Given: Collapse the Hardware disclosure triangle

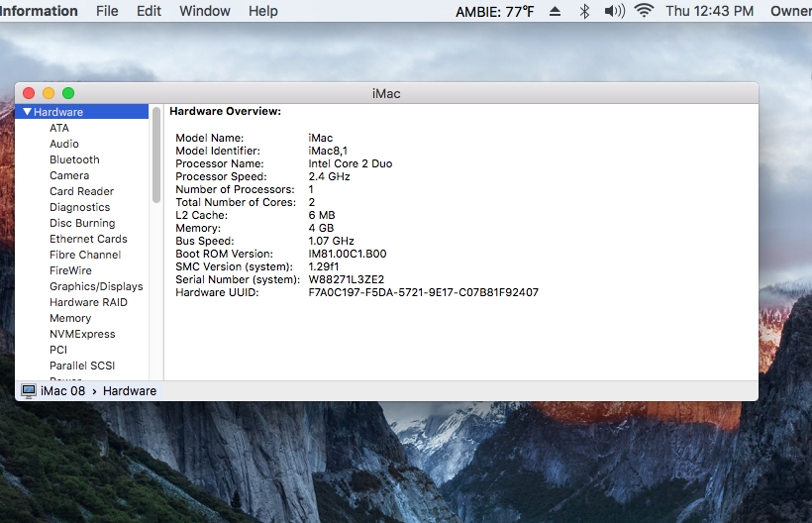Looking at the screenshot, I should pos(28,112).
